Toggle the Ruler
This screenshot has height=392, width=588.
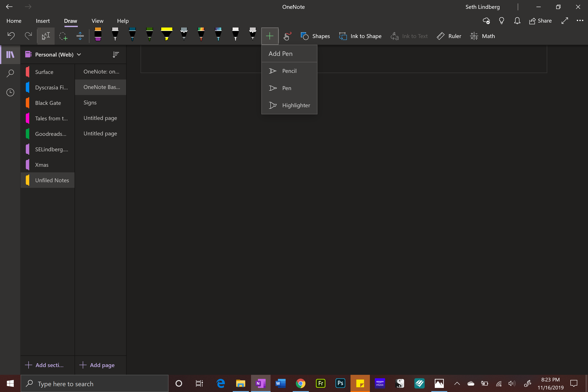tap(449, 36)
